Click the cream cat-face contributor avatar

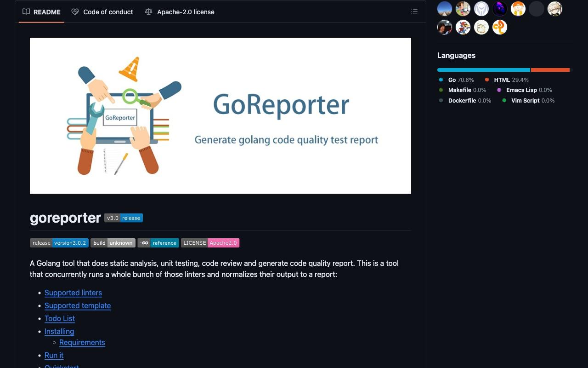pyautogui.click(x=481, y=27)
